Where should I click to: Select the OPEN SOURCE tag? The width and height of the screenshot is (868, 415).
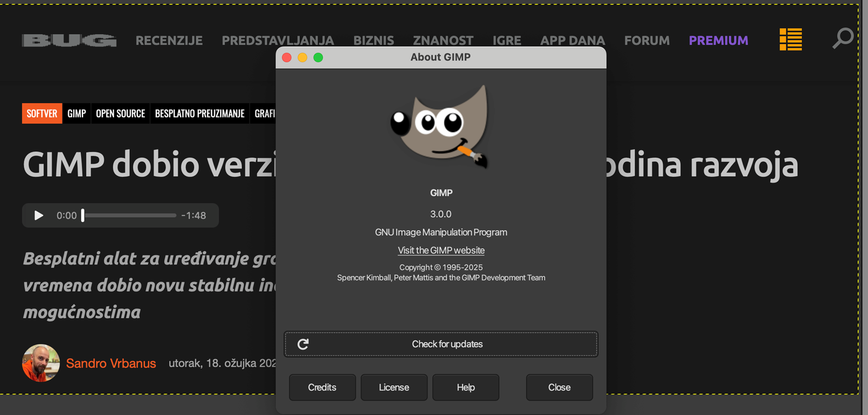[x=120, y=113]
